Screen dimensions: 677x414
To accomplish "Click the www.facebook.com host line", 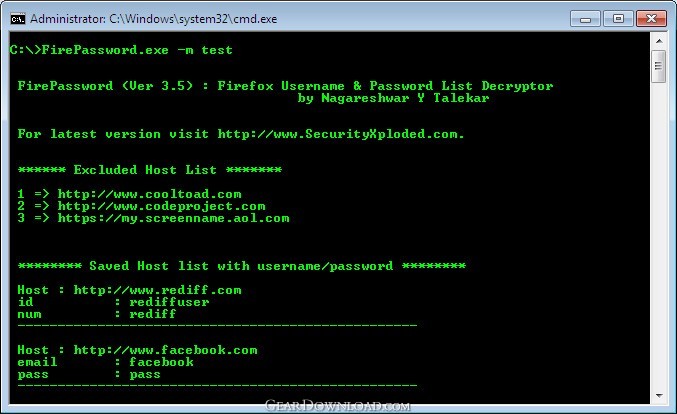I will (x=137, y=350).
